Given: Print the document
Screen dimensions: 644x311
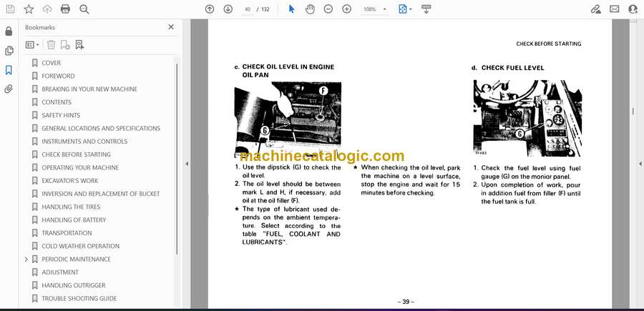Looking at the screenshot, I should pyautogui.click(x=65, y=9).
